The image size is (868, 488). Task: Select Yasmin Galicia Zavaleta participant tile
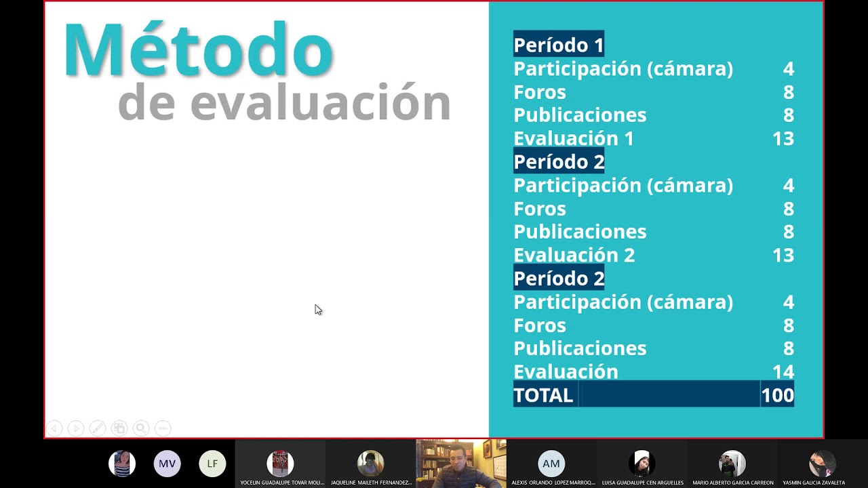click(823, 464)
